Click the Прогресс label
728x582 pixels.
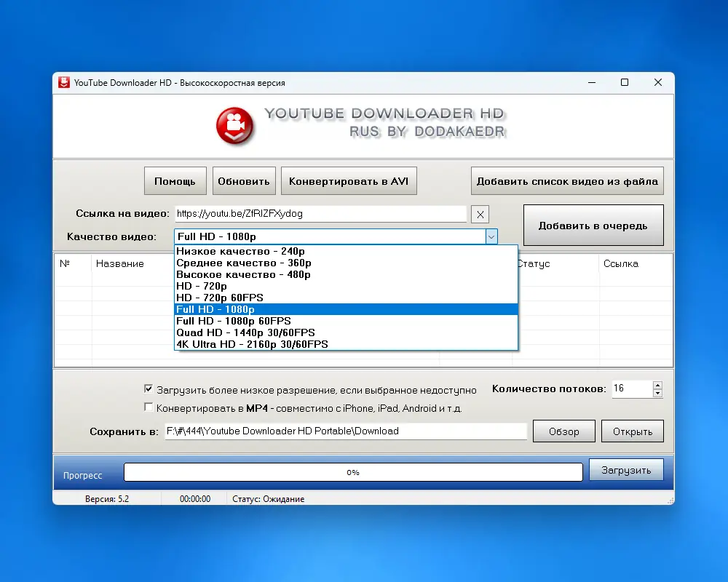pos(83,475)
